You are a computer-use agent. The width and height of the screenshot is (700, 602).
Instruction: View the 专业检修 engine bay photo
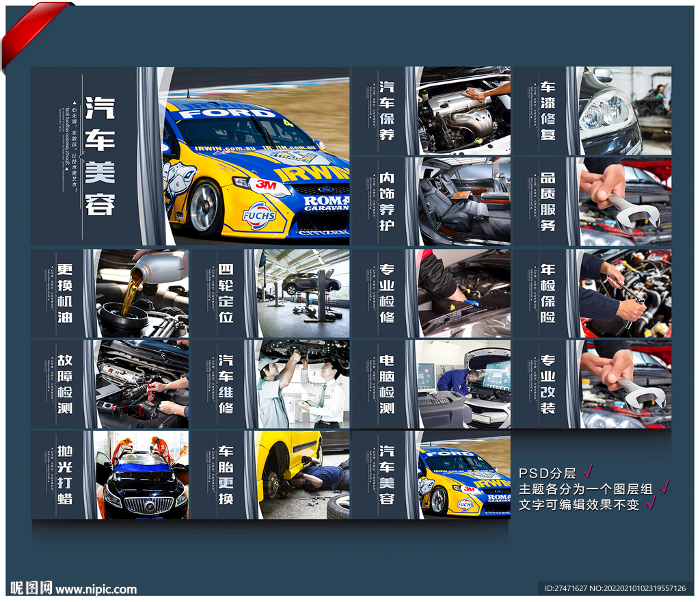pos(464,293)
